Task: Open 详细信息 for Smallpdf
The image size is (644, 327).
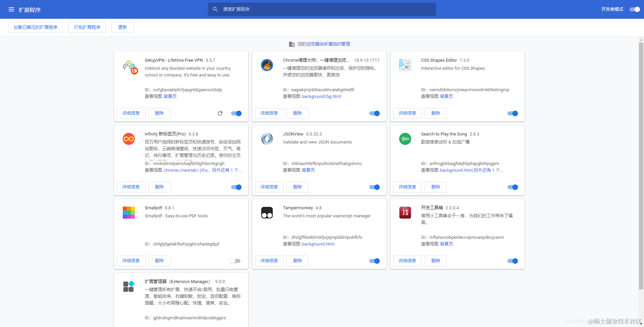Action: pos(131,261)
